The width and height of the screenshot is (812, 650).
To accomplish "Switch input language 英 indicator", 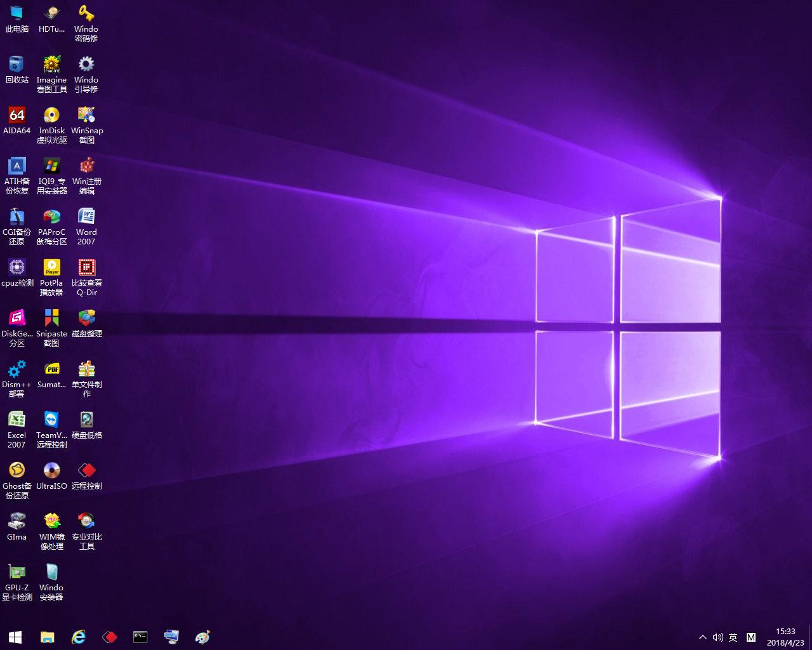I will point(733,637).
